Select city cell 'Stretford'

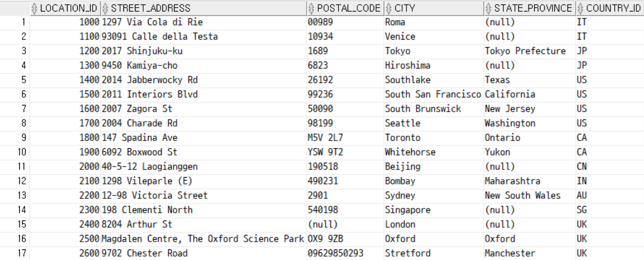[x=434, y=253]
